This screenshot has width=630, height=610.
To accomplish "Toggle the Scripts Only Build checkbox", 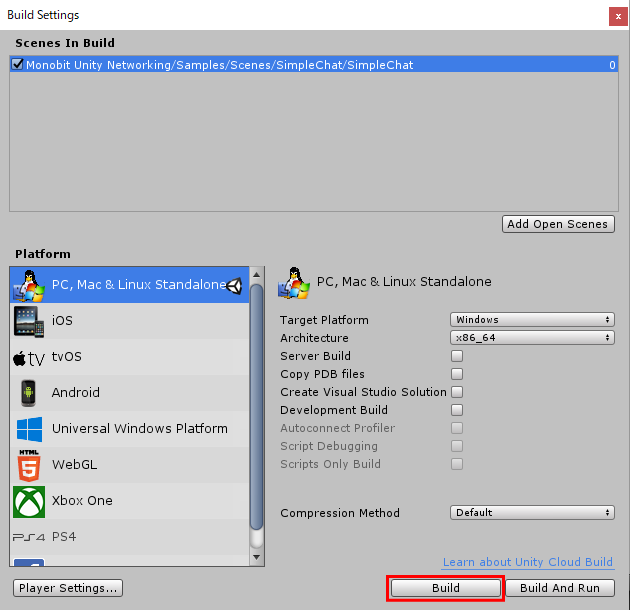I will pos(457,464).
